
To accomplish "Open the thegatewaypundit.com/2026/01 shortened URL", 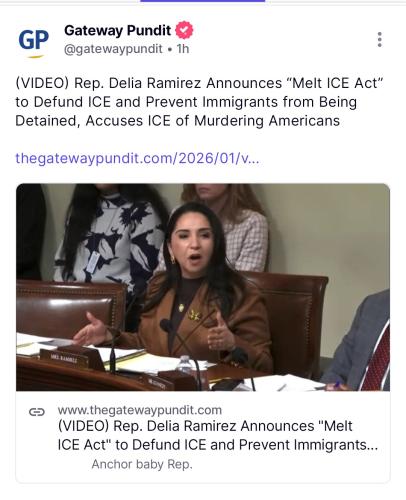I will 137,158.
